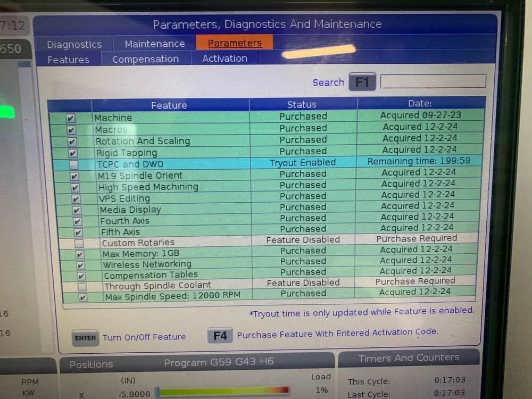Open the Compensation sub-tab
Image resolution: width=532 pixels, height=399 pixels.
click(x=145, y=59)
